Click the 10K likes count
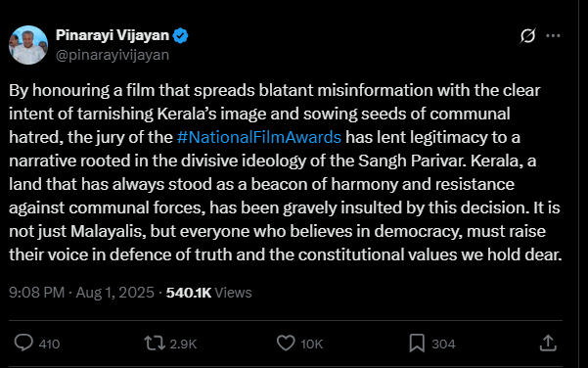This screenshot has width=588, height=368. 312,344
